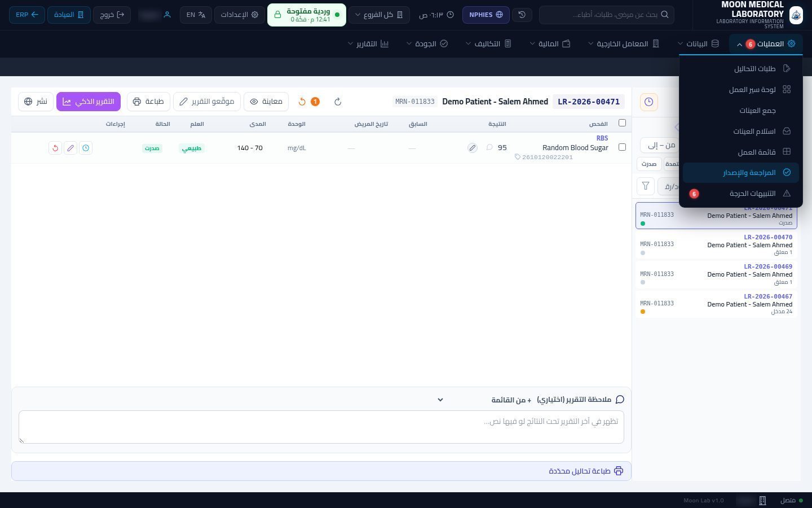
Task: Open order LR-2026-00470 in the list
Action: coord(716,245)
